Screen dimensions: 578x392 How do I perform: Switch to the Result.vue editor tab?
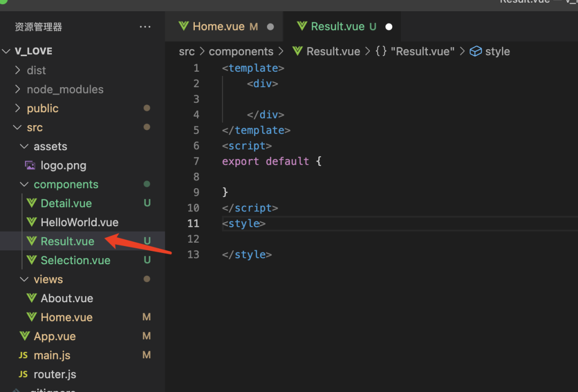click(x=343, y=27)
